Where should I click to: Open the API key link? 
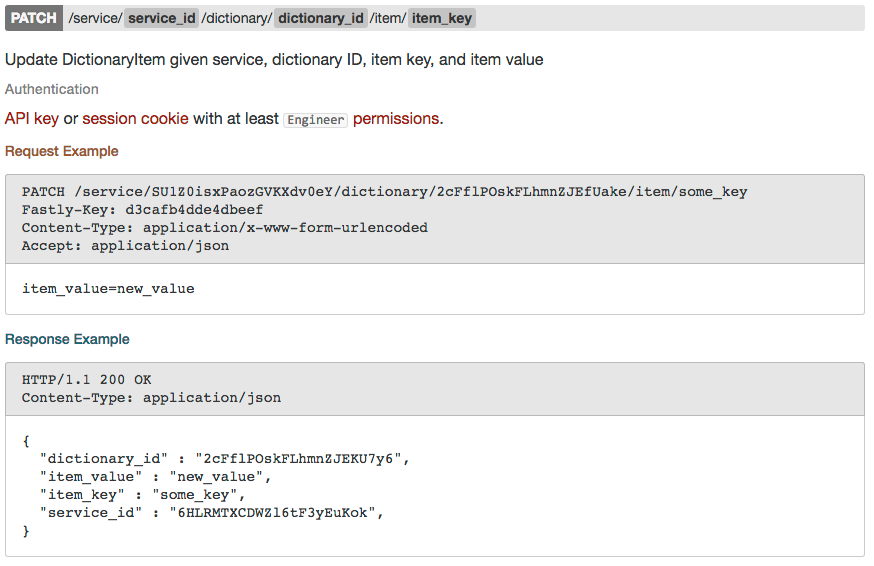coord(32,119)
